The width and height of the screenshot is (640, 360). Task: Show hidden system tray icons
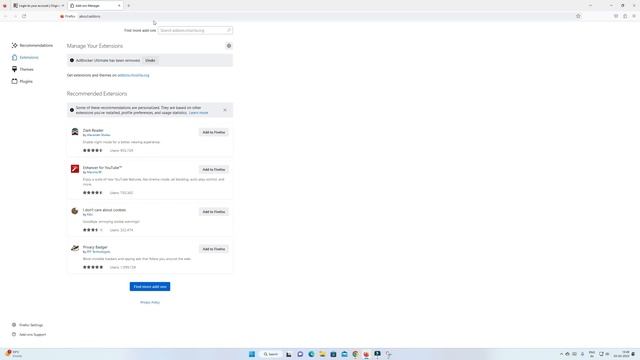click(561, 354)
